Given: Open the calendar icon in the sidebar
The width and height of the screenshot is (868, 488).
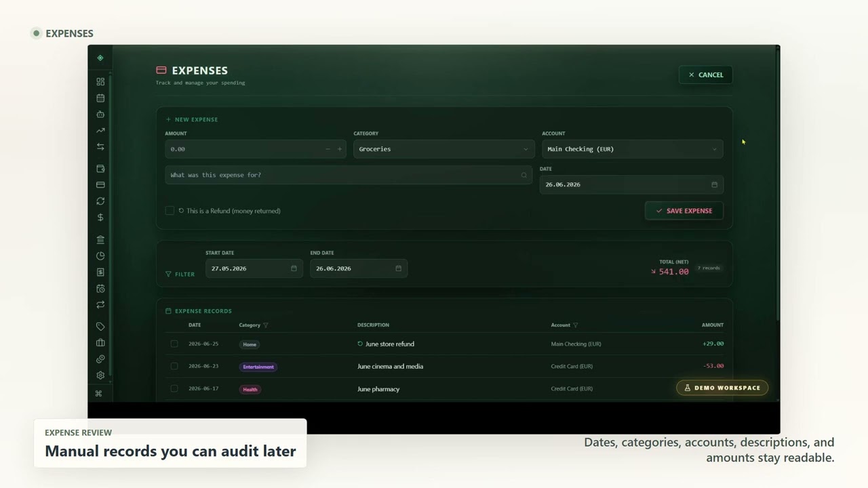Looking at the screenshot, I should pyautogui.click(x=100, y=98).
